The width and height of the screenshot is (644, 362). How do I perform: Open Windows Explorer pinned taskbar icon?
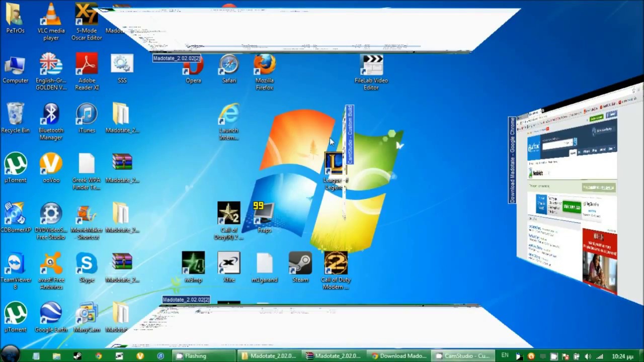[56, 356]
